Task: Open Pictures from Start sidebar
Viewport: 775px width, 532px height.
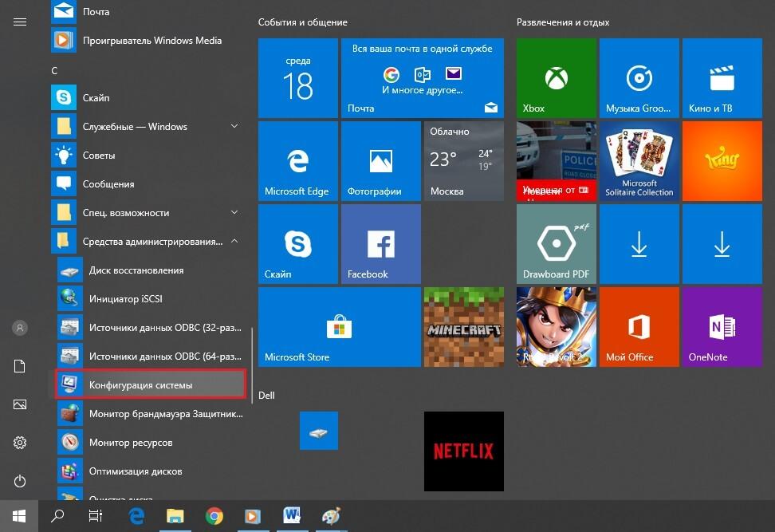Action: [20, 404]
